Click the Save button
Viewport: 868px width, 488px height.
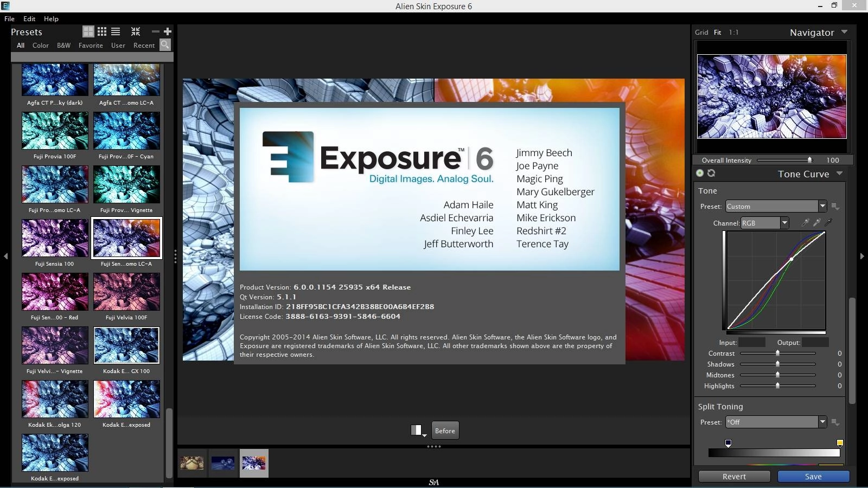click(813, 476)
